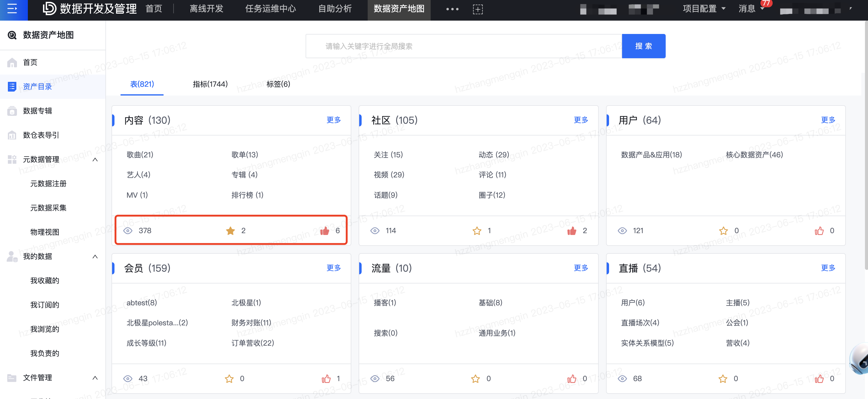The width and height of the screenshot is (868, 399).
Task: Collapse the sidebar with hamburger menu icon
Action: point(12,9)
